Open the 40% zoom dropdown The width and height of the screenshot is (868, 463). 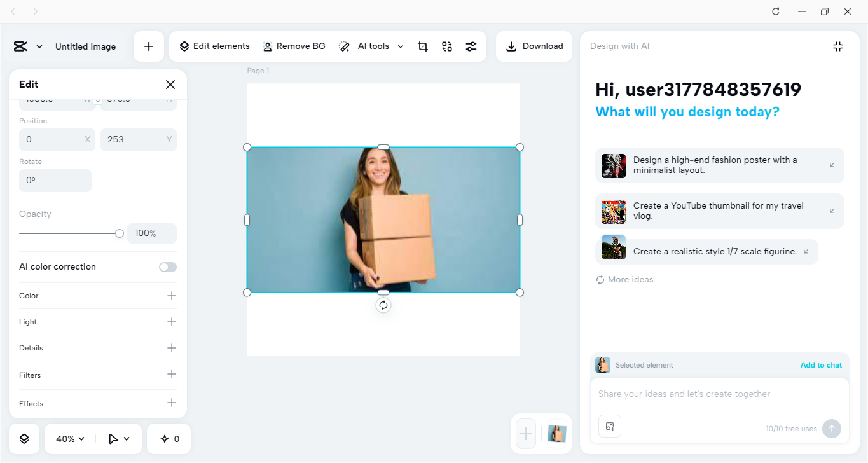[x=70, y=439]
